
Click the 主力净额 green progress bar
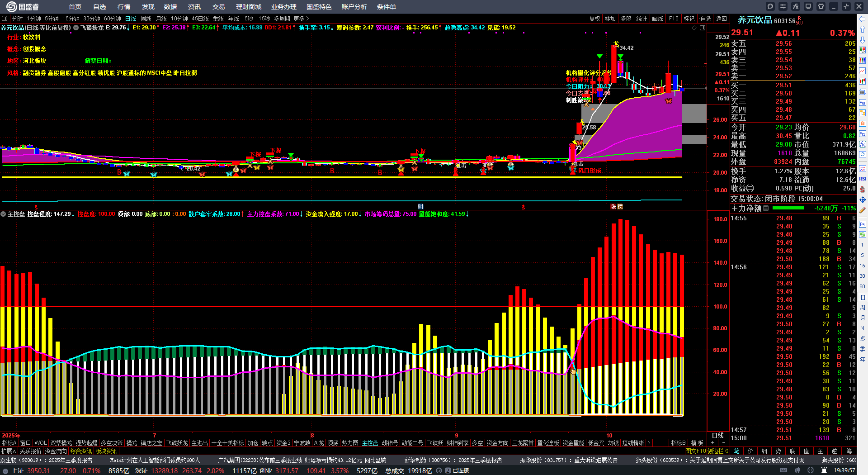pyautogui.click(x=788, y=208)
